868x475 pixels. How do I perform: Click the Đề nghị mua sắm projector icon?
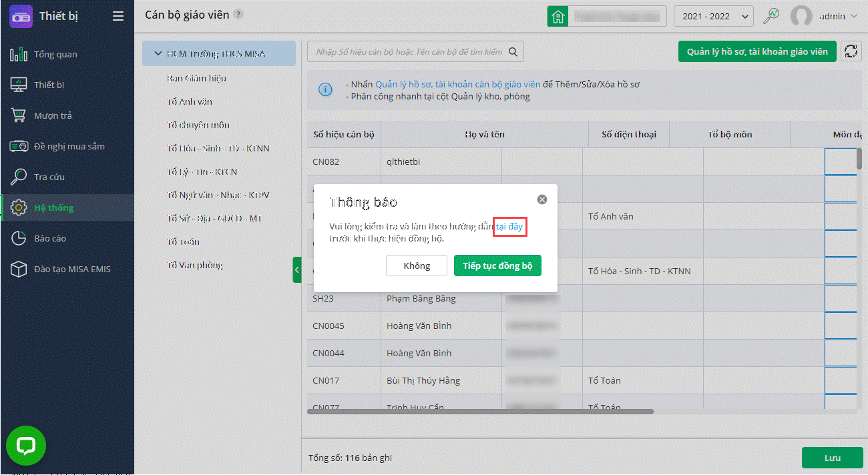point(19,146)
